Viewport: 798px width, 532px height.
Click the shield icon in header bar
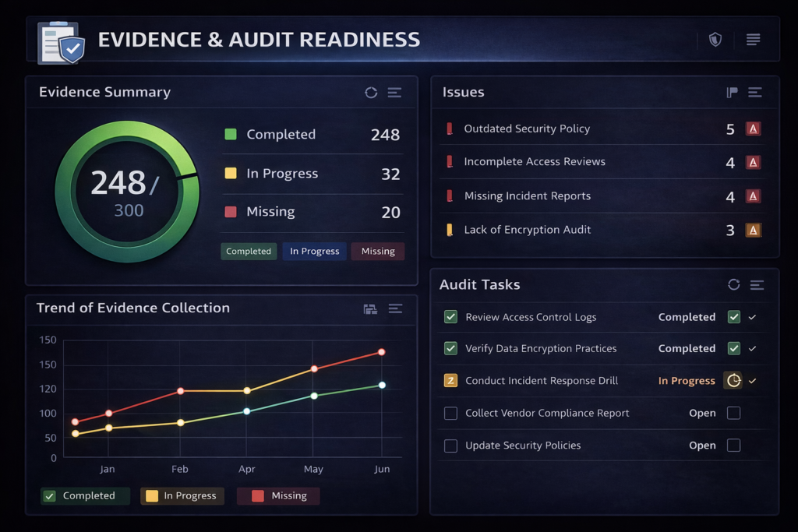click(715, 39)
